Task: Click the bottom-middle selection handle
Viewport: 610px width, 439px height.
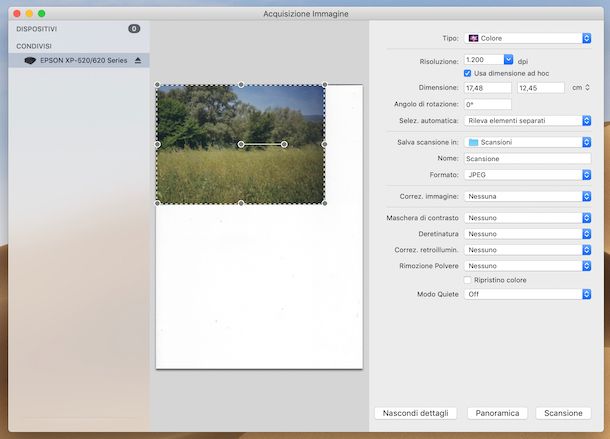Action: [x=241, y=203]
